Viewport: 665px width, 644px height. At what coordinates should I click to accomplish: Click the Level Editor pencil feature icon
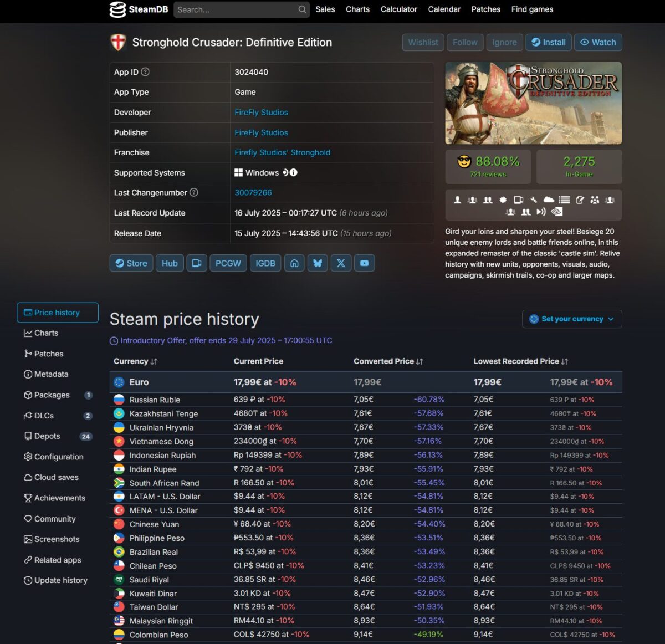(580, 200)
